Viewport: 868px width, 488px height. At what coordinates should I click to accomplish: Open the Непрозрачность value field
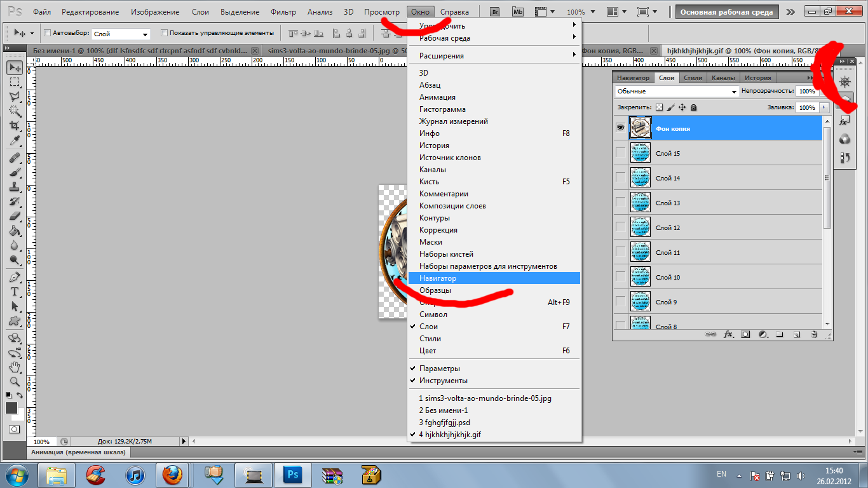807,91
